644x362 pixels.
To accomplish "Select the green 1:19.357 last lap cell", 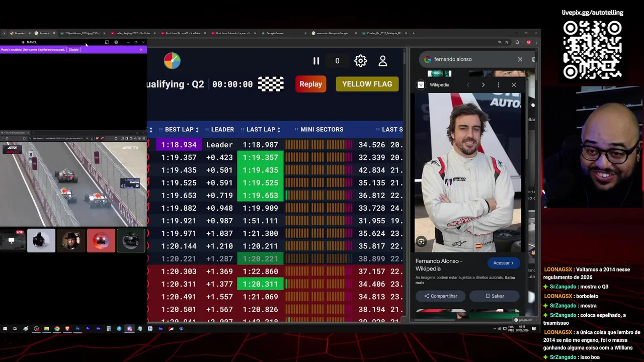I will point(260,157).
